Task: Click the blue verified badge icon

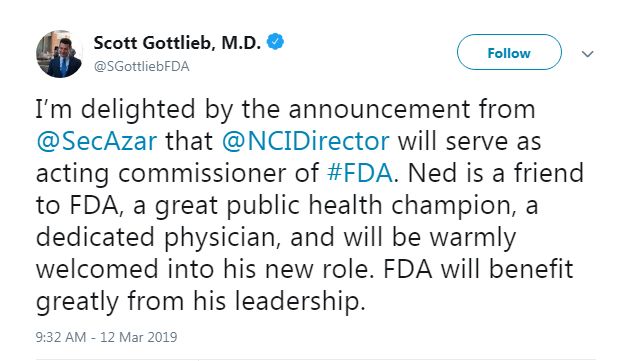Action: point(276,42)
